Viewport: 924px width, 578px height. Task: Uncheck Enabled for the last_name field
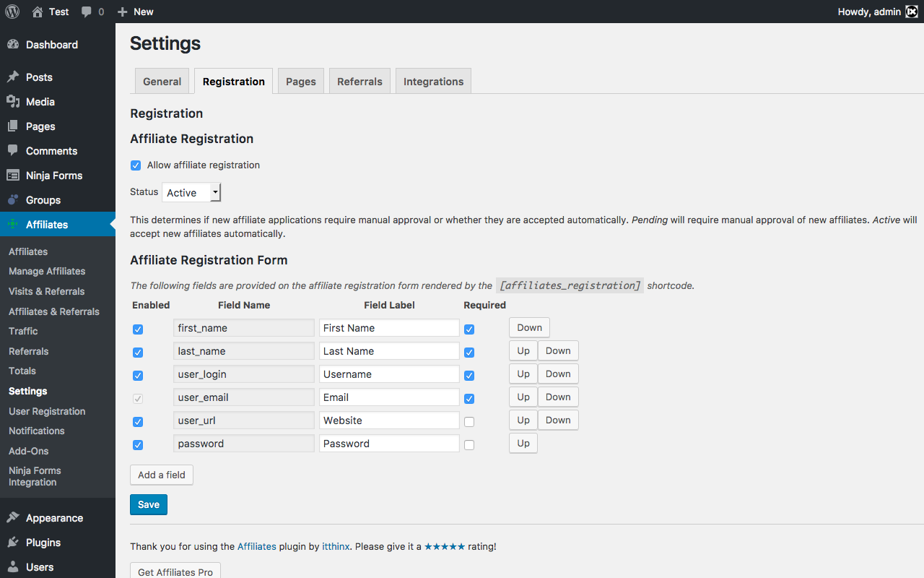tap(138, 353)
